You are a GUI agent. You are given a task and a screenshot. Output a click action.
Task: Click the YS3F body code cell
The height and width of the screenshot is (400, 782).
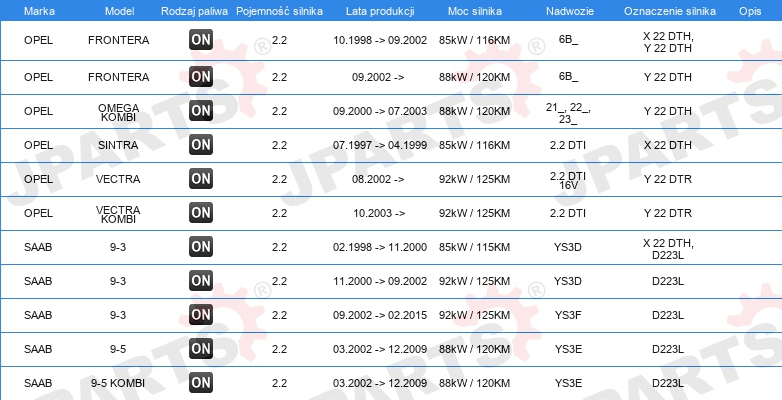[x=568, y=315]
